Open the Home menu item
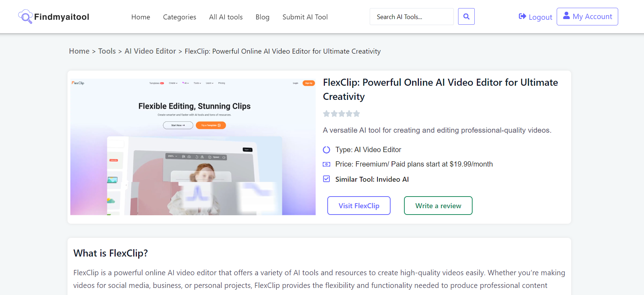Viewport: 644px width, 295px height. tap(141, 17)
